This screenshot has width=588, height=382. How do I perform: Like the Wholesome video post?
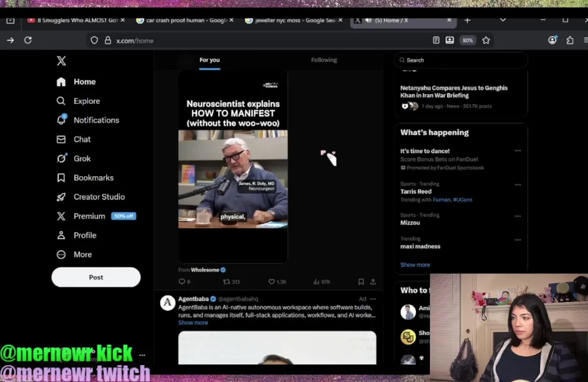pyautogui.click(x=277, y=282)
